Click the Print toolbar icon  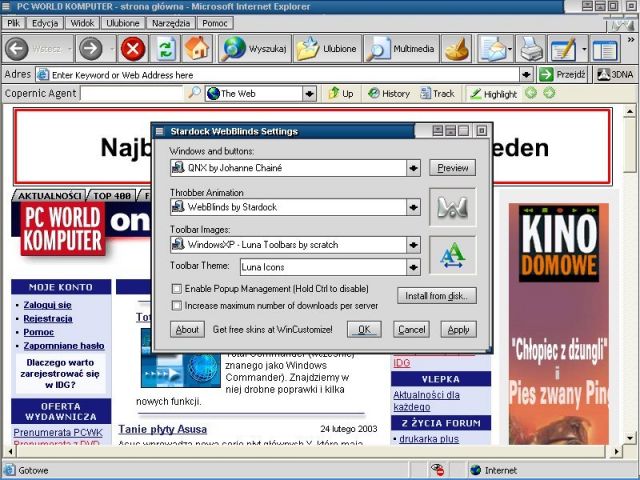click(531, 49)
